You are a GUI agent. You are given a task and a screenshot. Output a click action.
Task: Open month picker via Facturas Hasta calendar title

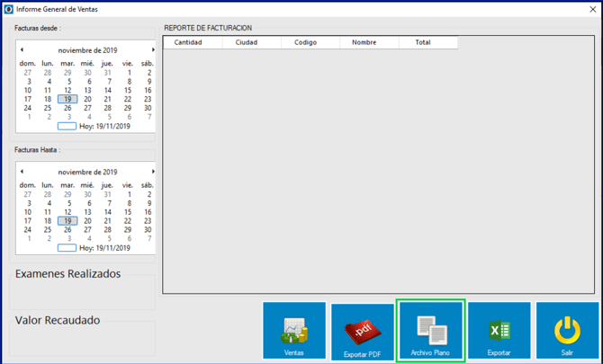pos(87,172)
